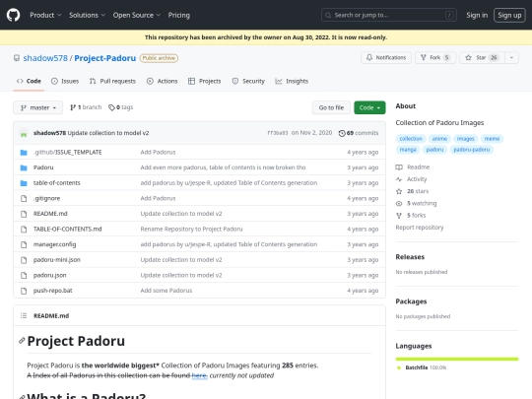
Task: Click the padoru.json file icon
Action: click(x=24, y=275)
